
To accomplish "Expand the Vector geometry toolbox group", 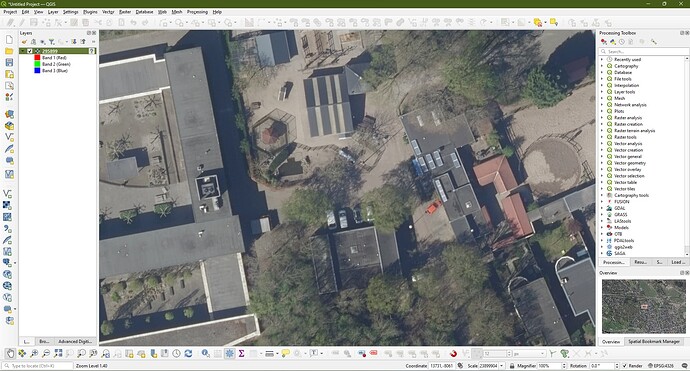I will coord(602,163).
